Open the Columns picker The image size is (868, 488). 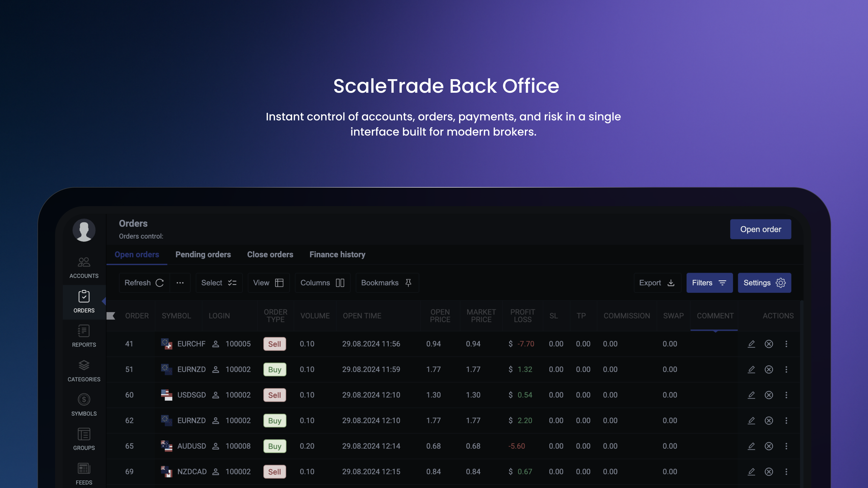[x=322, y=282]
